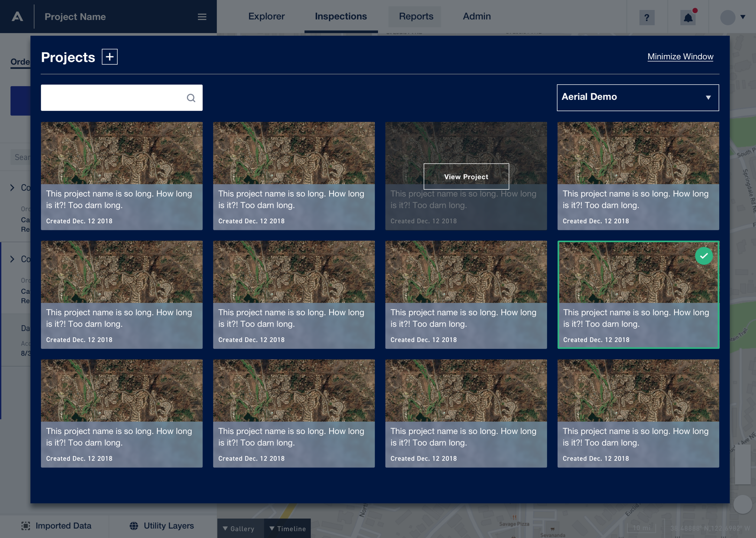The height and width of the screenshot is (538, 756).
Task: Expand the second collapsed sidebar order chevron
Action: pos(12,259)
